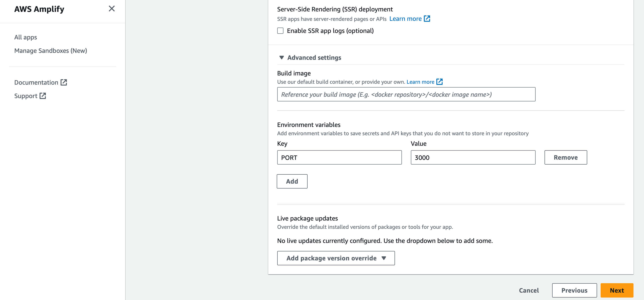644x300 pixels.
Task: Click the Advanced settings collapse arrow icon
Action: coord(281,57)
